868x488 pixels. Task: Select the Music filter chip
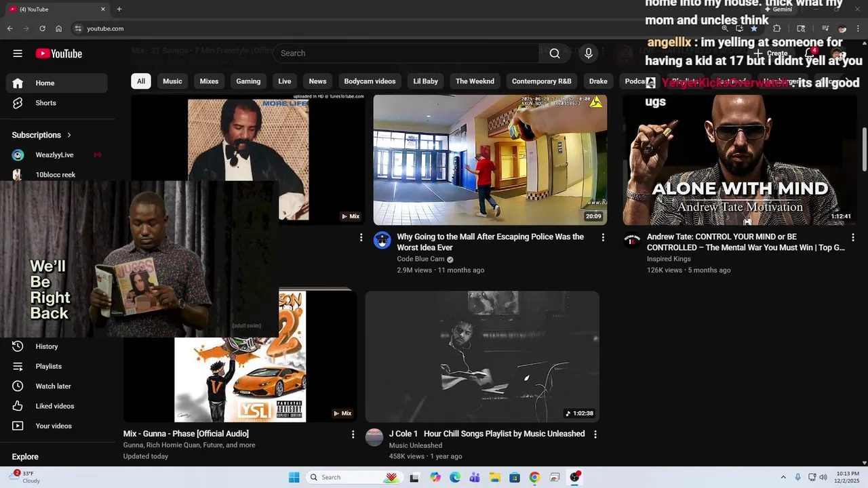click(x=172, y=81)
